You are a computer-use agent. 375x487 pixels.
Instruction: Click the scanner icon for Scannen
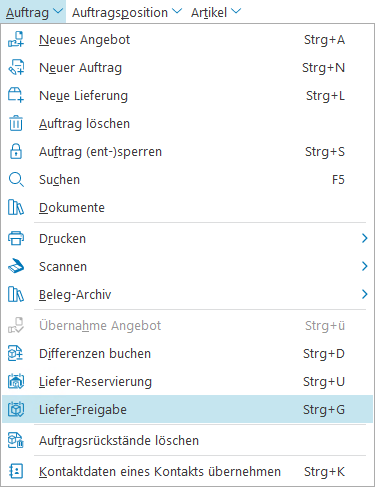pyautogui.click(x=16, y=266)
